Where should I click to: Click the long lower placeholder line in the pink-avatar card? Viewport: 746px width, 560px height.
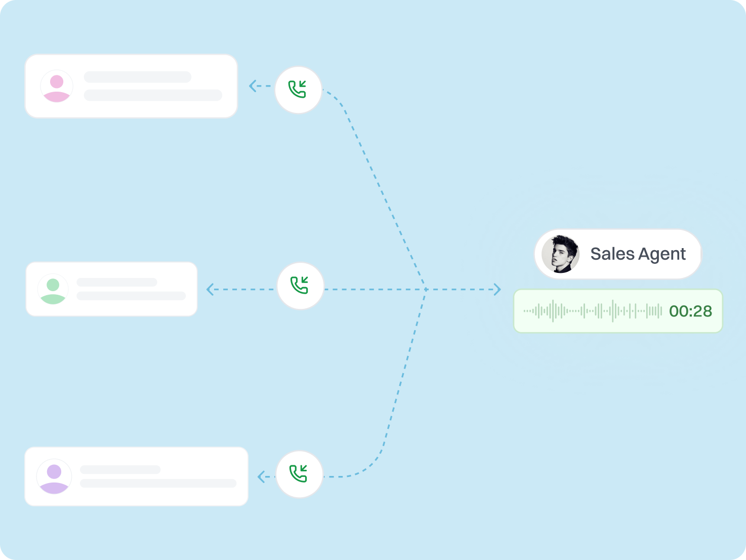click(x=153, y=95)
